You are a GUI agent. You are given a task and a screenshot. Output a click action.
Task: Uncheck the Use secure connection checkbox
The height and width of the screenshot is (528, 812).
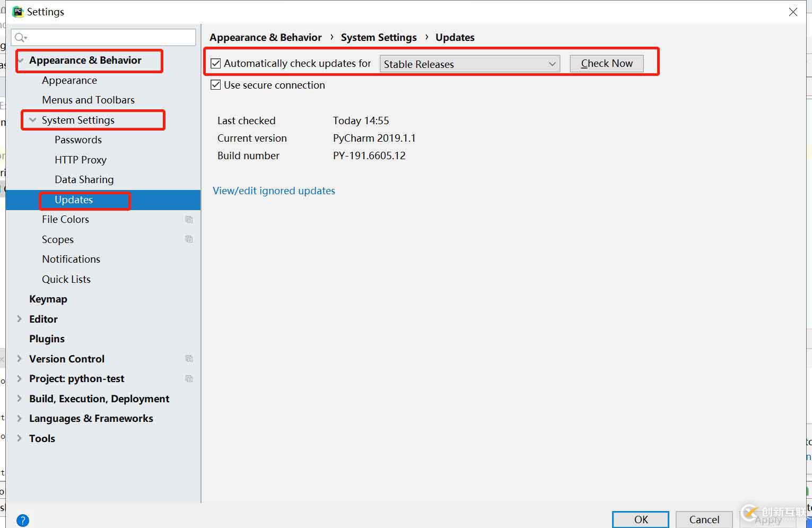[216, 85]
